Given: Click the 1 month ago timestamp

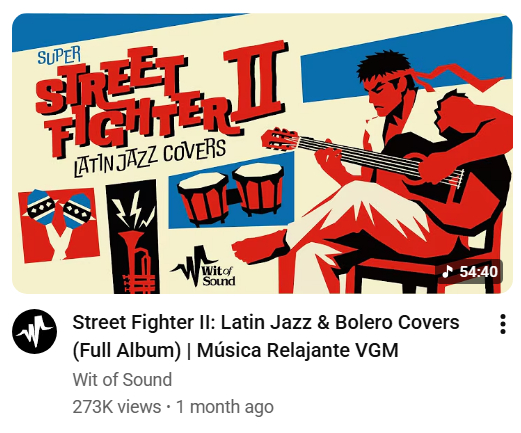Looking at the screenshot, I should (225, 407).
